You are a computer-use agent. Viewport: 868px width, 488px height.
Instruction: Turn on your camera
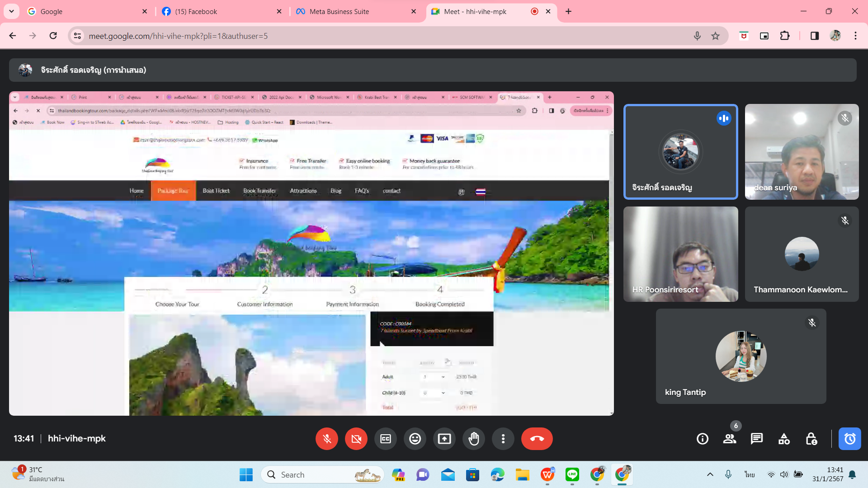356,439
